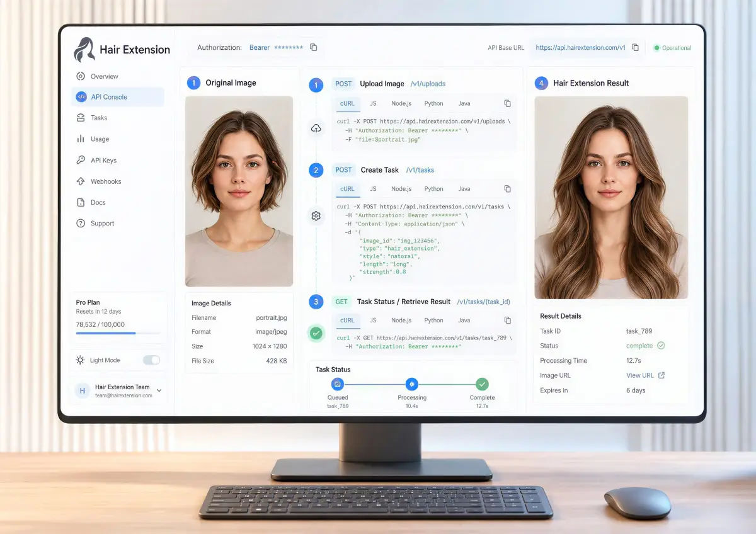Expand the Hair Extension Team account menu

[x=159, y=390]
